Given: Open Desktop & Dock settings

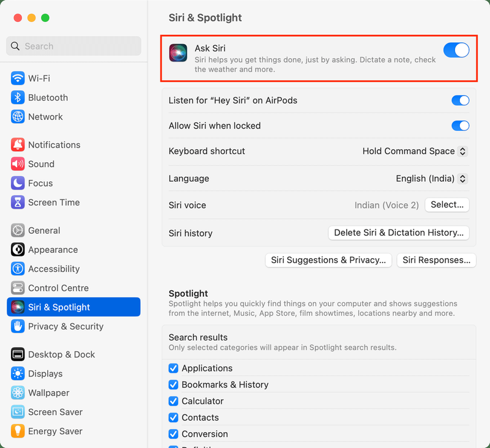Looking at the screenshot, I should (x=73, y=354).
